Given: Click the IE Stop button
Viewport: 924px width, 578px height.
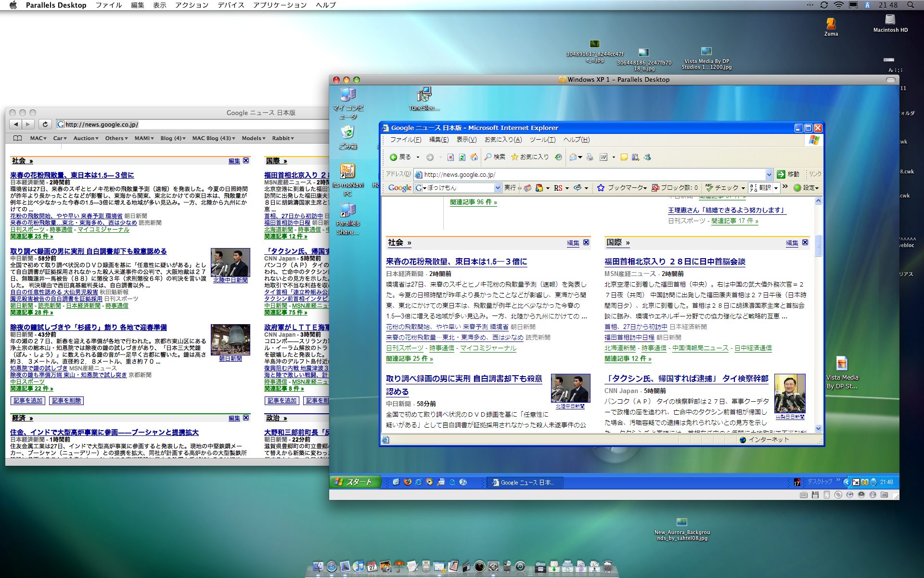Looking at the screenshot, I should click(450, 157).
